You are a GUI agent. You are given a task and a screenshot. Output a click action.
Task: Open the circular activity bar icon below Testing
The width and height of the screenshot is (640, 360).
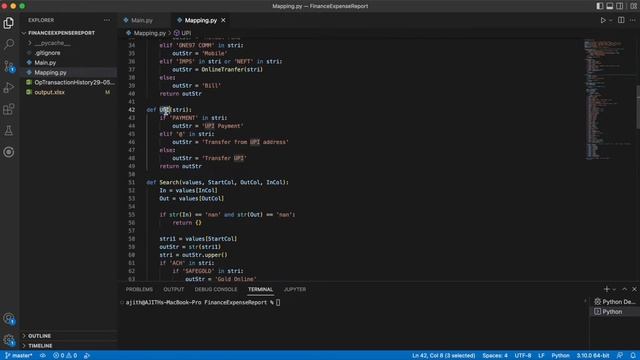(x=9, y=152)
